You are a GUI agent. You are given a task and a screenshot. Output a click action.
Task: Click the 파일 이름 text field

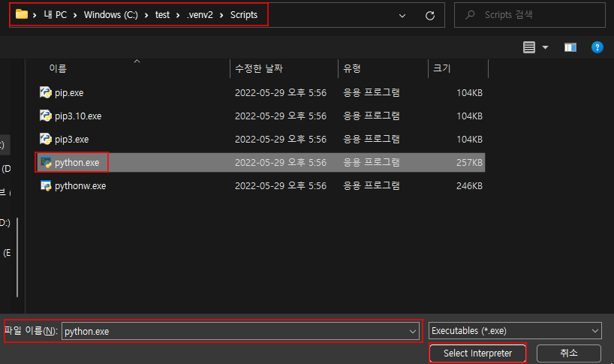pyautogui.click(x=240, y=331)
